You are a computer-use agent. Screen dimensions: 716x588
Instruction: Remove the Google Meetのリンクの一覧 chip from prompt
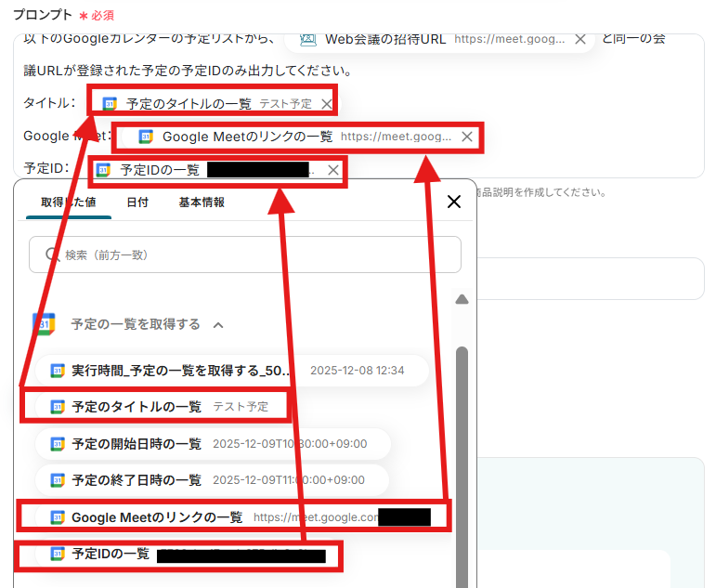[x=467, y=137]
